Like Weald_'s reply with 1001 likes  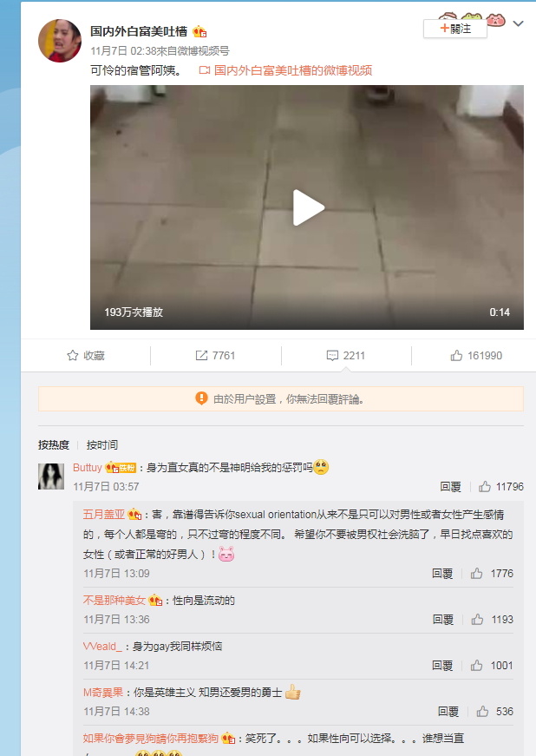477,666
